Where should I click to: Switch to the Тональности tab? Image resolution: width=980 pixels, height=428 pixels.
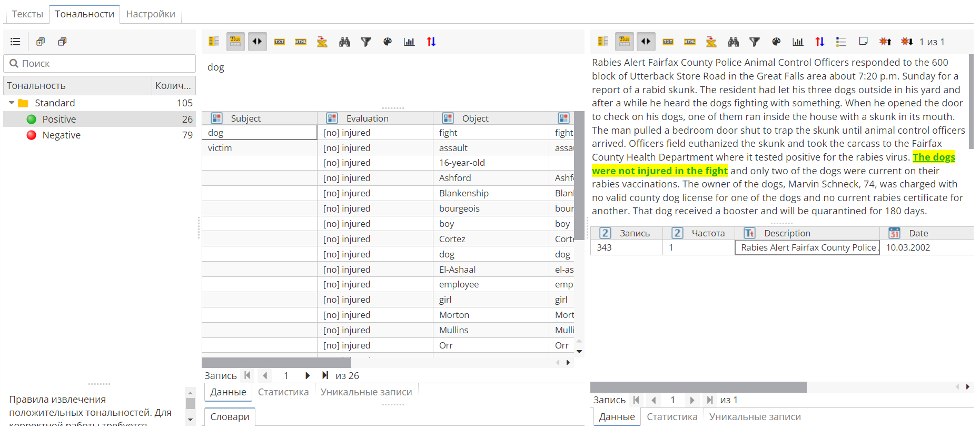pos(85,14)
